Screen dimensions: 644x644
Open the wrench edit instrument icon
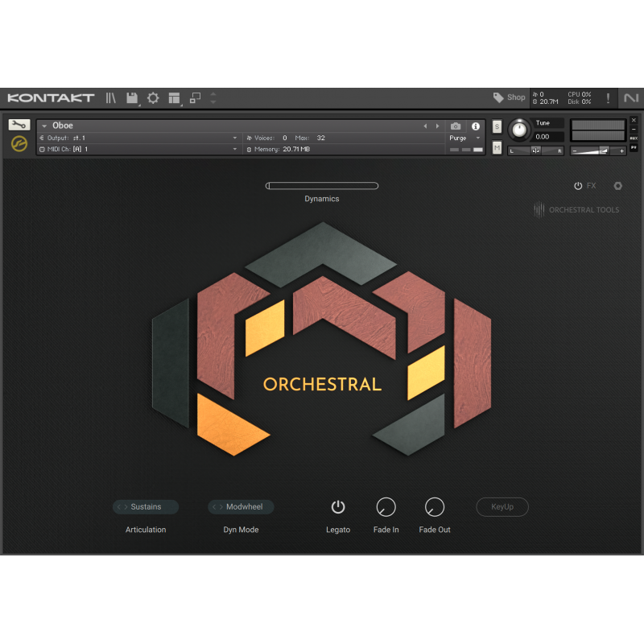pyautogui.click(x=19, y=125)
